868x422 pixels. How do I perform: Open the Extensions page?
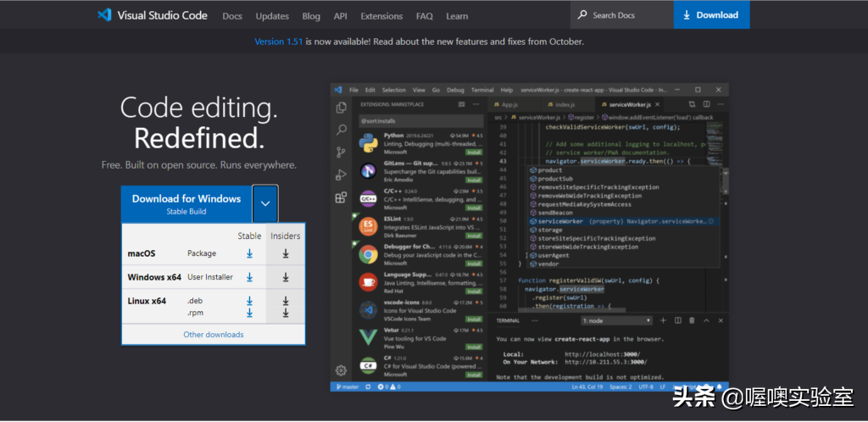[x=381, y=16]
